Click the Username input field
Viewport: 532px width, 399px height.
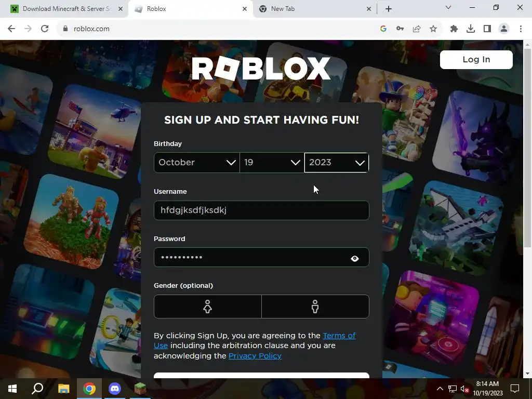pyautogui.click(x=261, y=210)
